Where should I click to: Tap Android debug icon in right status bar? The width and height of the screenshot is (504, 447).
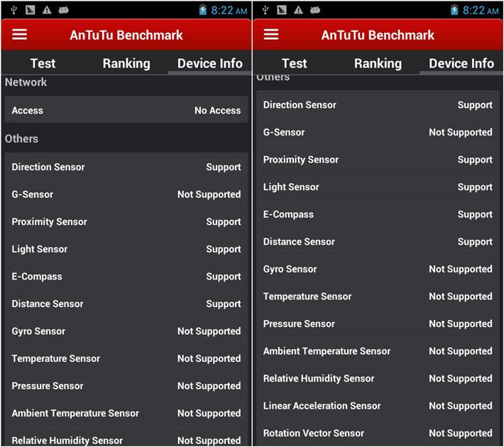(x=314, y=10)
